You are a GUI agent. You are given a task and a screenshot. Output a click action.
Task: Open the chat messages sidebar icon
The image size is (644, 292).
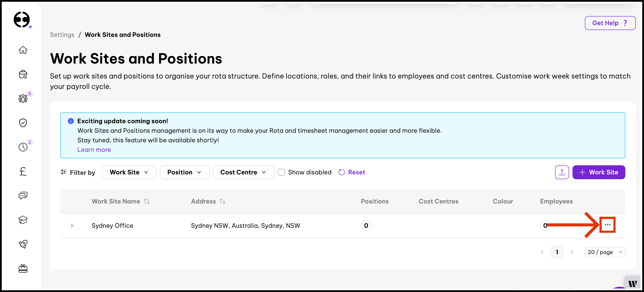coord(23,195)
